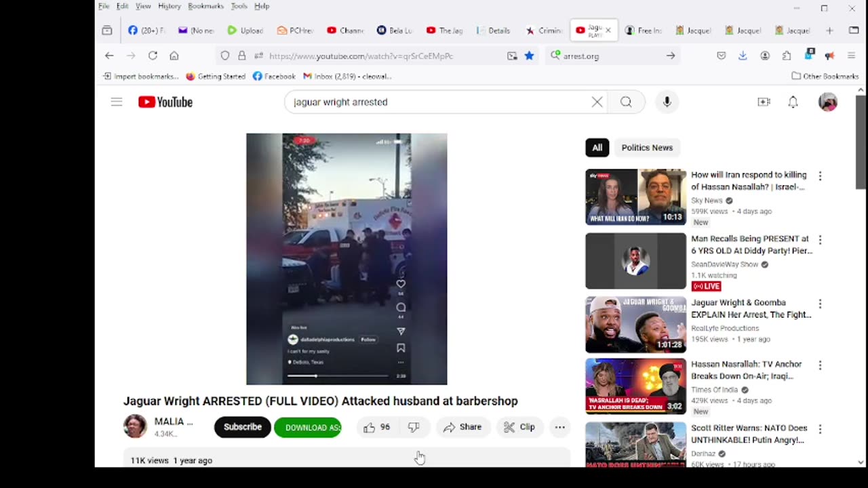Like the video with thumbs up
Image resolution: width=868 pixels, height=488 pixels.
[376, 427]
